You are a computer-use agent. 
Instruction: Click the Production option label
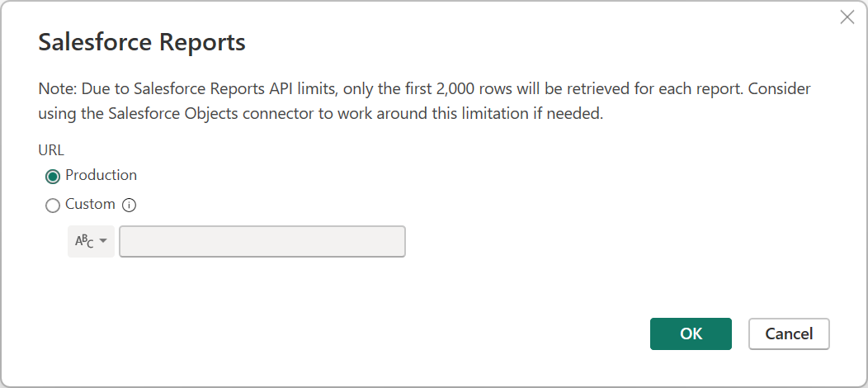tap(101, 175)
